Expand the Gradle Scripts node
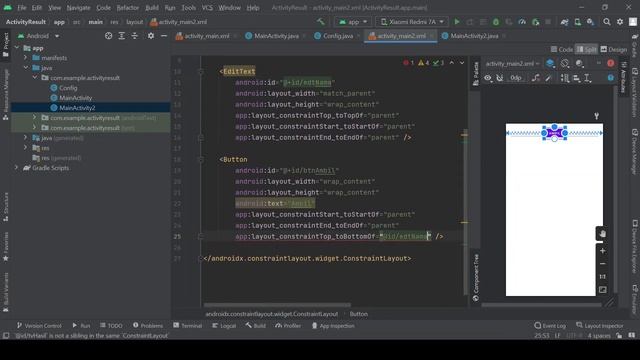The image size is (640, 360). tap(17, 167)
